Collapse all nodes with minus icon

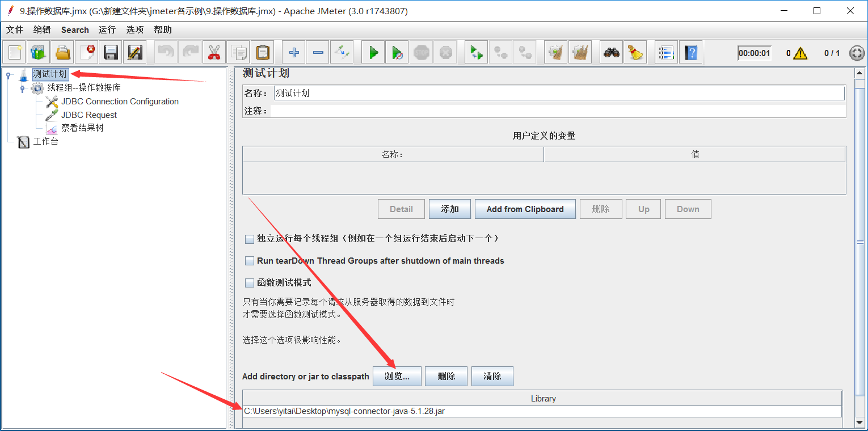[318, 53]
